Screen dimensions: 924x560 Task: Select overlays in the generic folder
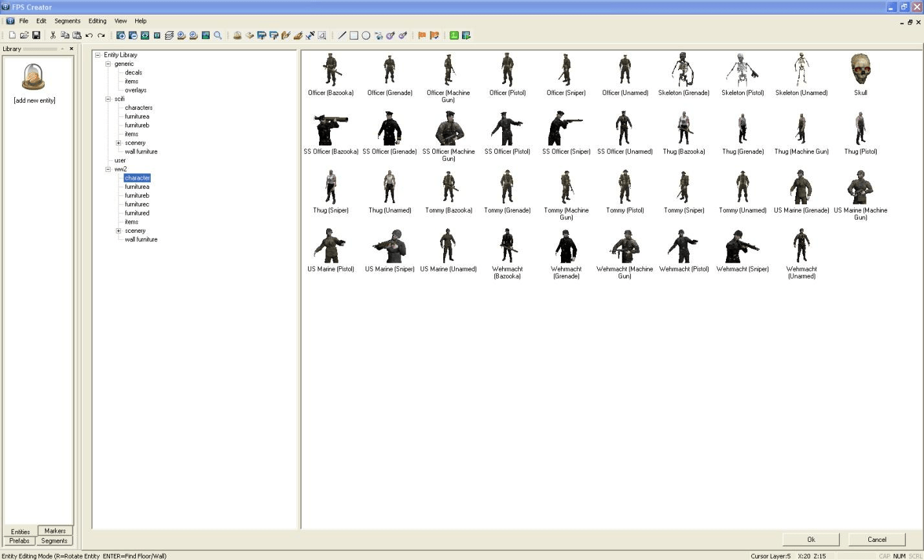tap(135, 90)
